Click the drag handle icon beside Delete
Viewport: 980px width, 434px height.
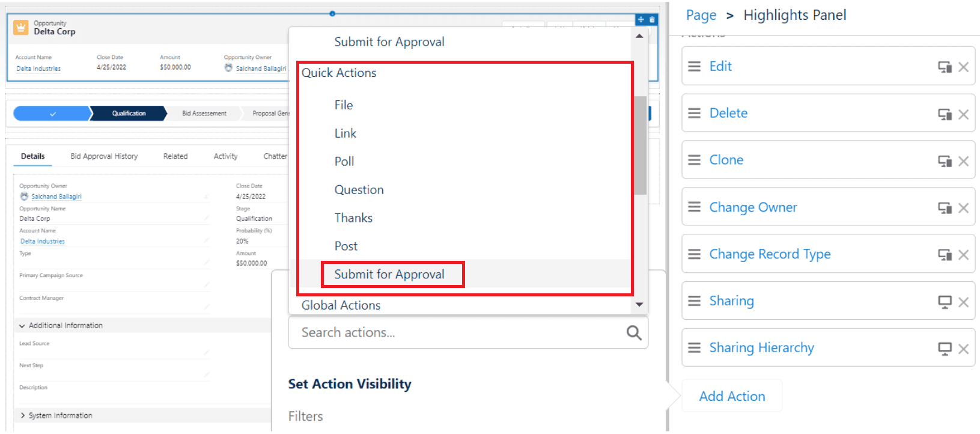(x=694, y=113)
